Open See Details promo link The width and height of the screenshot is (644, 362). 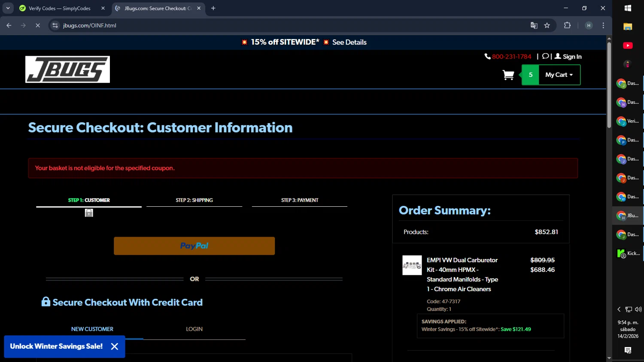[349, 42]
